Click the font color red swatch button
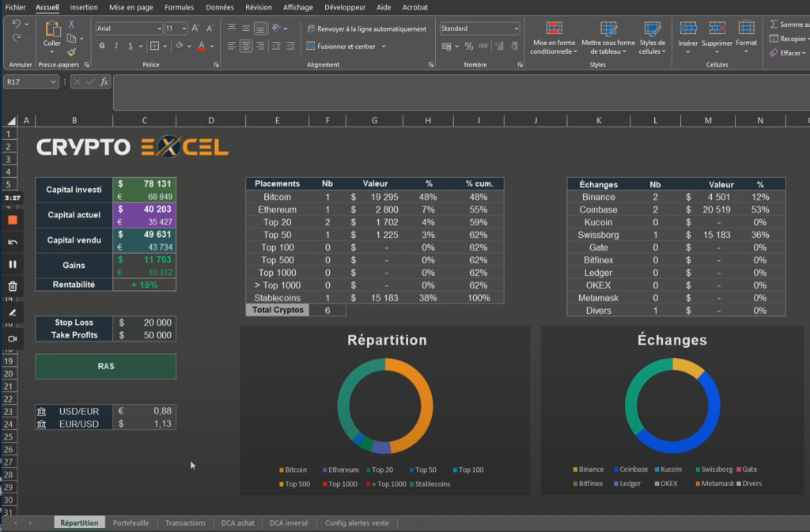 point(201,47)
